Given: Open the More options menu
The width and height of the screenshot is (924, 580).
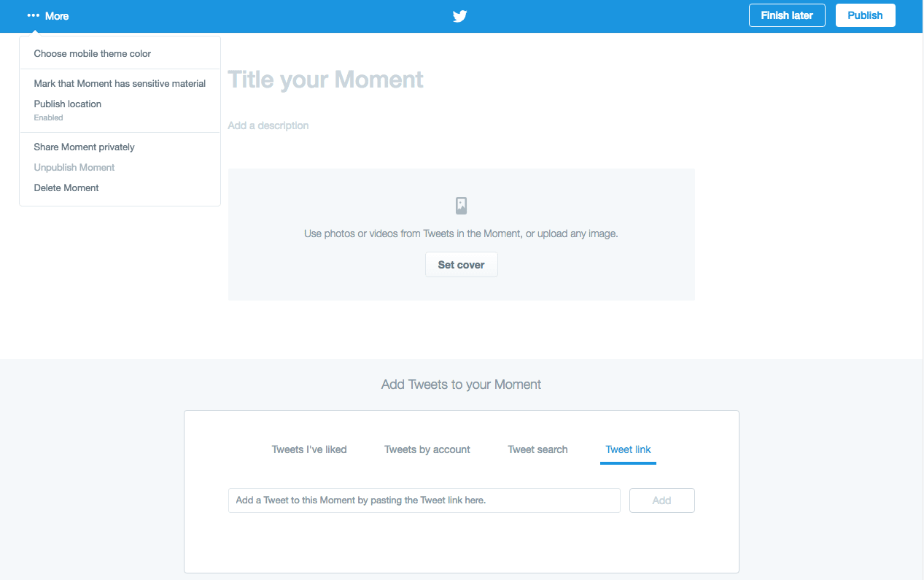Looking at the screenshot, I should coord(48,15).
